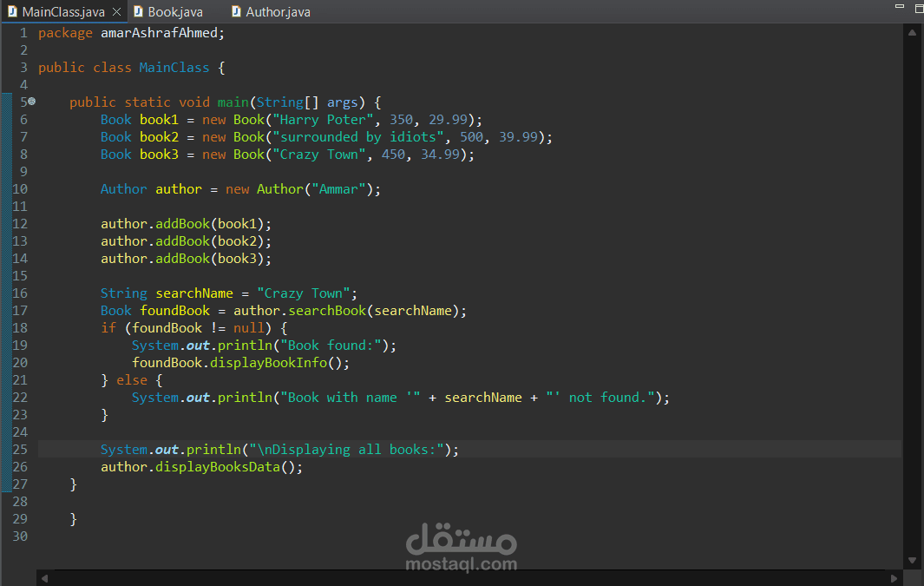
Task: Click the "\nDisplaying all books:" string
Action: point(346,449)
